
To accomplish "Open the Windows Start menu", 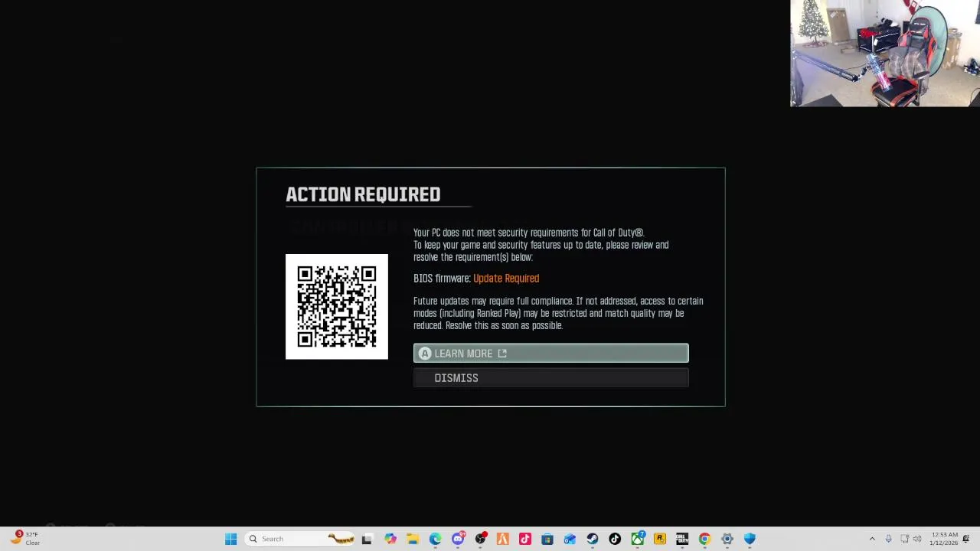I will tap(230, 539).
